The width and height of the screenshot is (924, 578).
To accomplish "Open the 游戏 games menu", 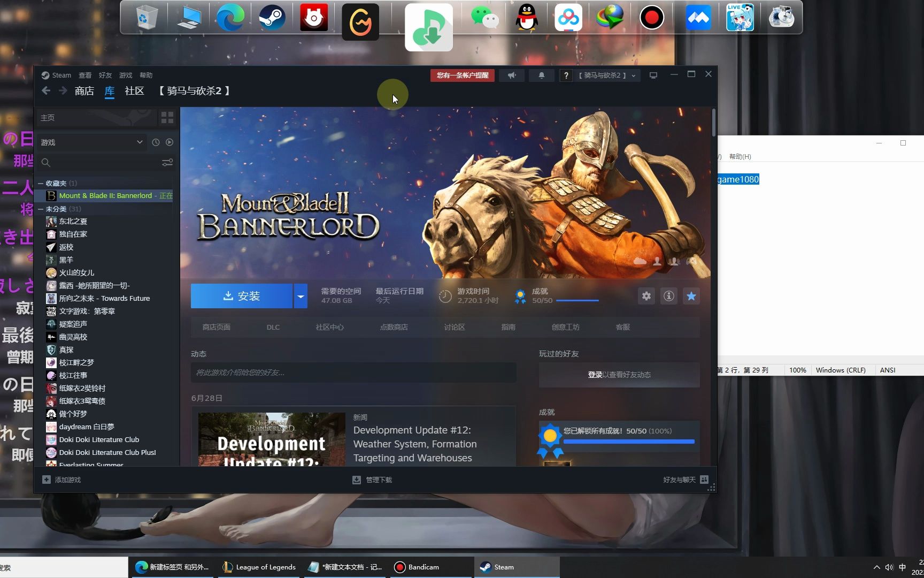I will click(x=126, y=75).
